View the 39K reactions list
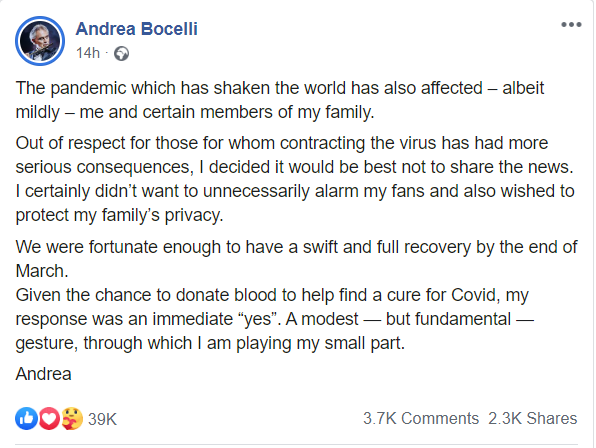The image size is (596, 448). (102, 419)
